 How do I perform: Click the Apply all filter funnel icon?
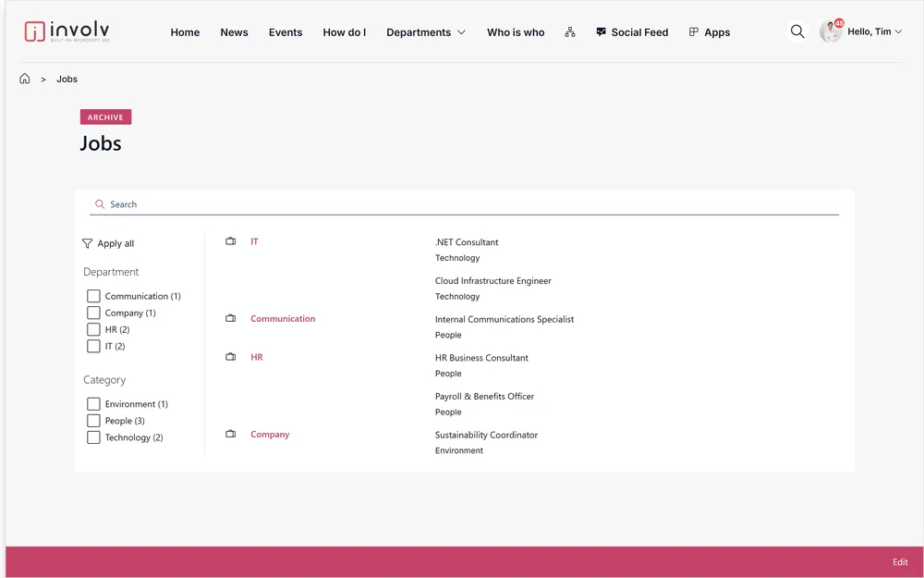(87, 243)
